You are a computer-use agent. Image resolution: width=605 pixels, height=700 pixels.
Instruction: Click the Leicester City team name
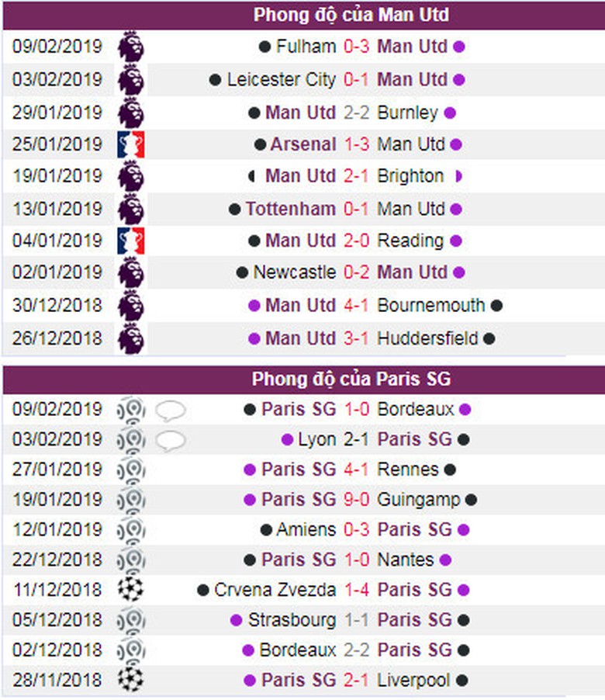click(x=282, y=79)
